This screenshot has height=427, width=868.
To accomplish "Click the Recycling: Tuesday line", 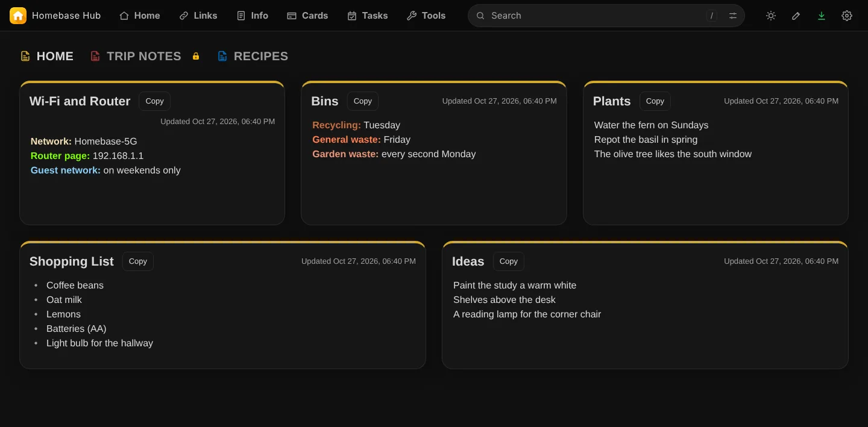I will 356,125.
